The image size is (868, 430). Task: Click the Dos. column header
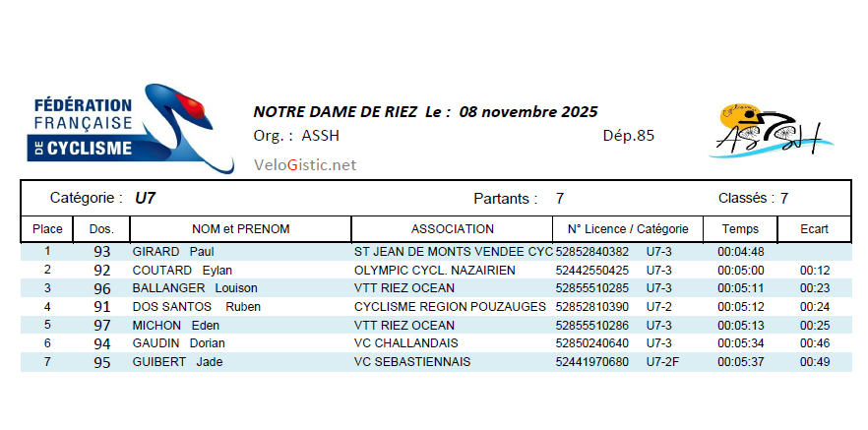101,229
